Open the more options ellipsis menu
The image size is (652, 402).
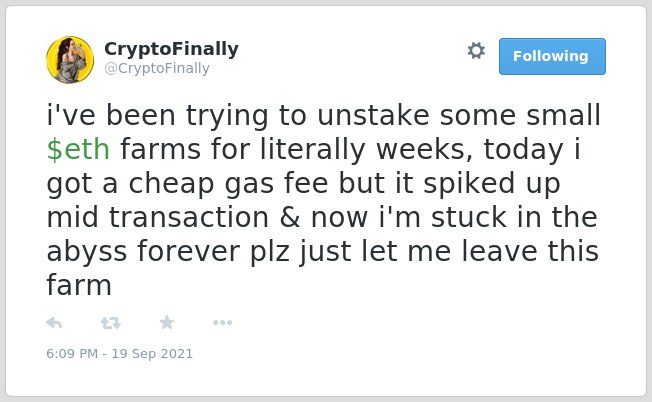point(222,323)
